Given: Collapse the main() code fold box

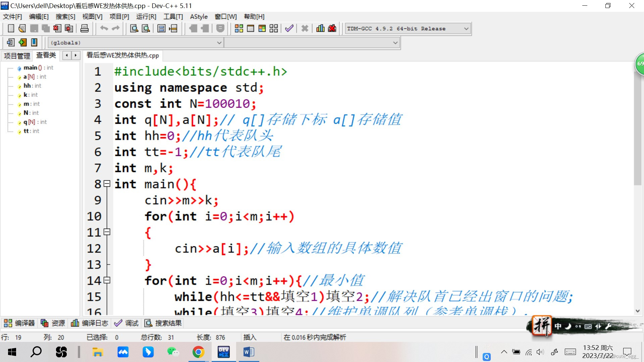Looking at the screenshot, I should click(107, 184).
